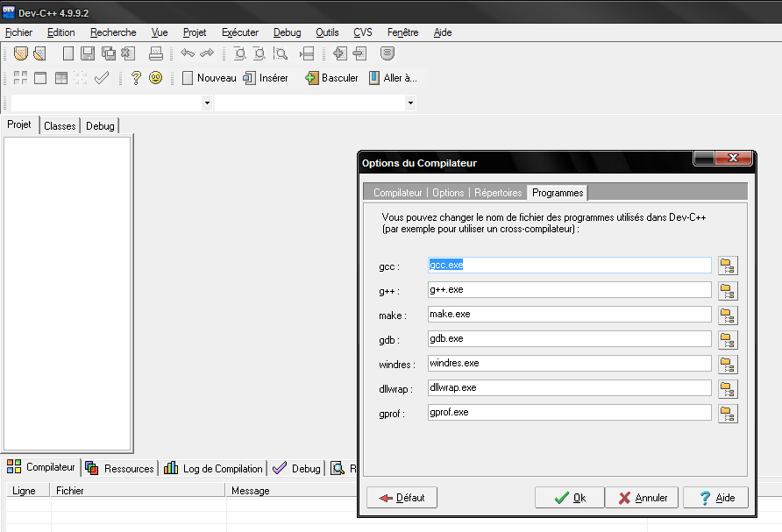Switch to the Répertoires tab in dialog
The width and height of the screenshot is (782, 532).
pos(498,193)
